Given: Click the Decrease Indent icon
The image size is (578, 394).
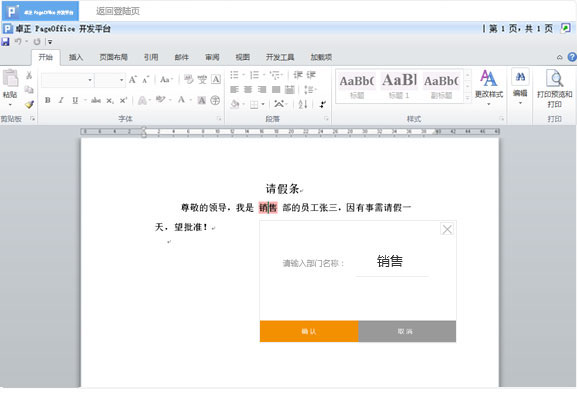Looking at the screenshot, I should pyautogui.click(x=298, y=75).
